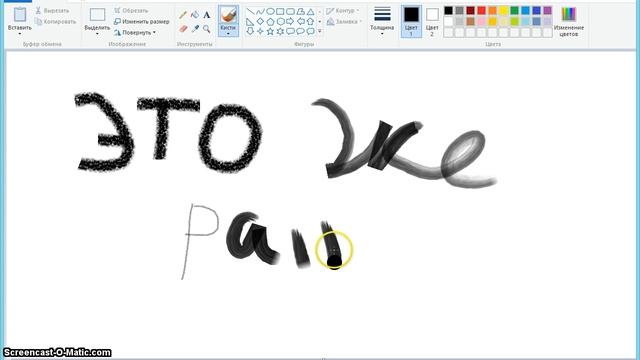Click Копировать (copy) command
Viewport: 640px width, 360px height.
pyautogui.click(x=55, y=22)
